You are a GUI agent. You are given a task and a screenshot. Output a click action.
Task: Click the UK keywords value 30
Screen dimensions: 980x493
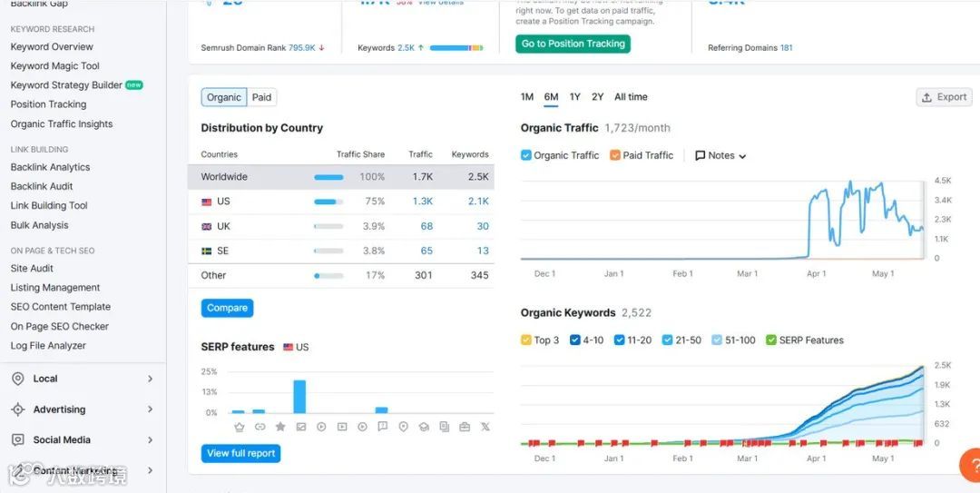pos(483,226)
